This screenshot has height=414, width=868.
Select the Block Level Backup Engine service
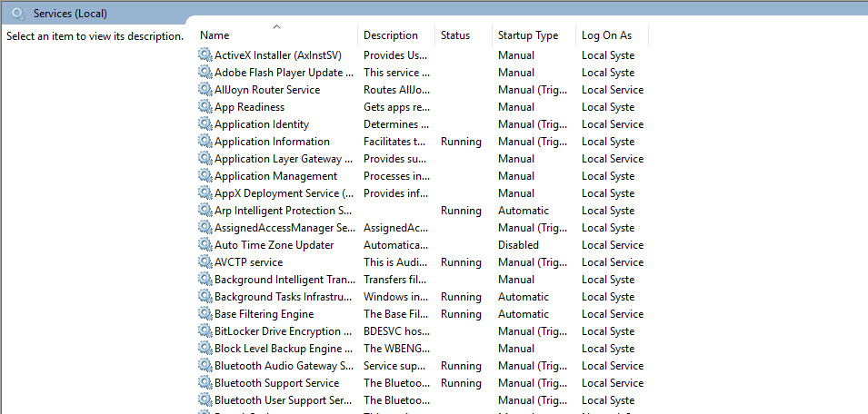pos(284,349)
